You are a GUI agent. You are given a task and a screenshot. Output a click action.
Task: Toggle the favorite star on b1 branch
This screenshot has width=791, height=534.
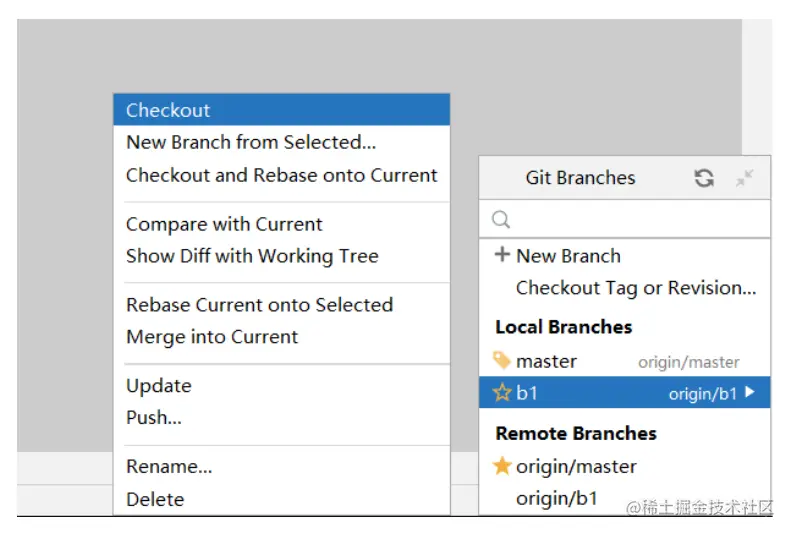502,393
